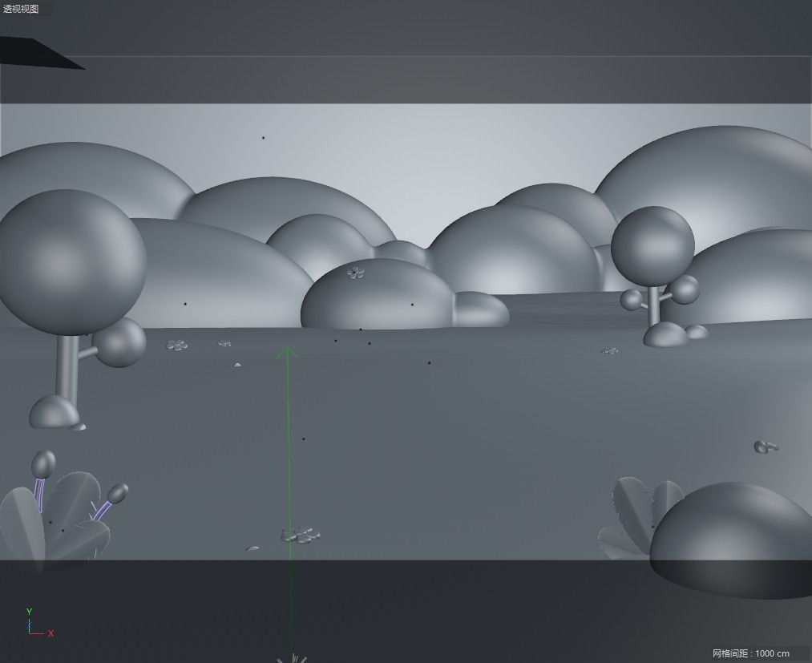Click the 网格间距 : 1000 cm readout
Image resolution: width=812 pixels, height=663 pixels.
(751, 653)
